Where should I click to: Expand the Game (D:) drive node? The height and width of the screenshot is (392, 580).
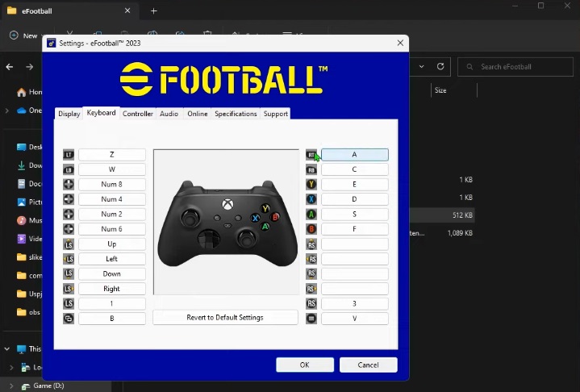11,386
